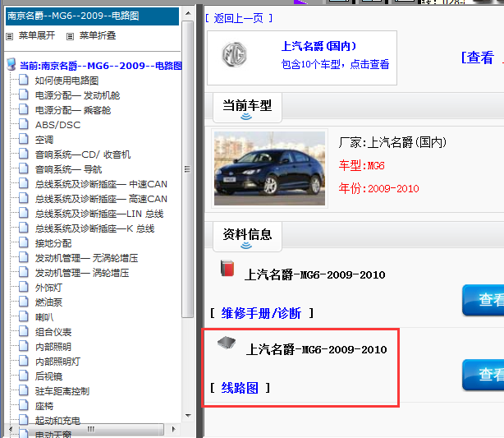Click page icon next to K 总线 entry
Image resolution: width=504 pixels, height=438 pixels.
point(24,228)
